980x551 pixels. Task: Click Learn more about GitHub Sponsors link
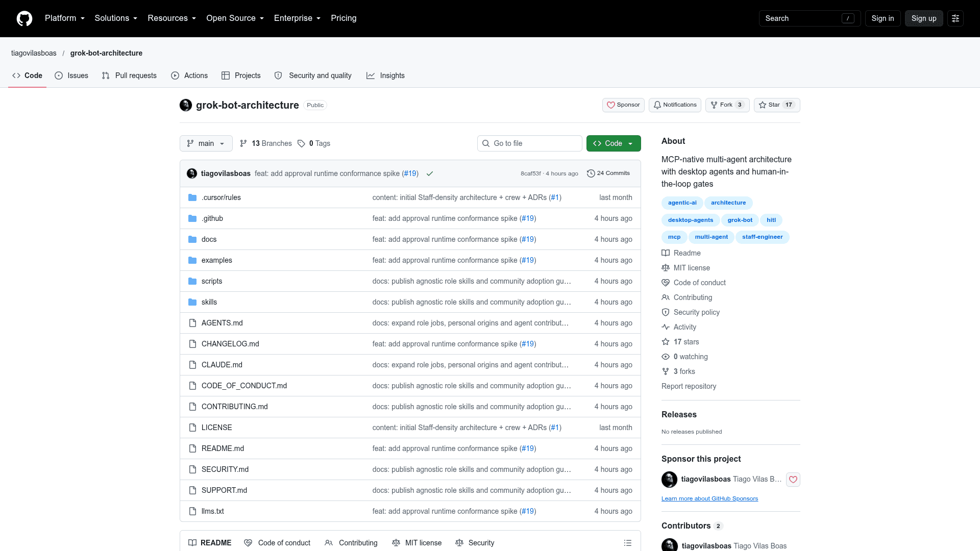(709, 499)
